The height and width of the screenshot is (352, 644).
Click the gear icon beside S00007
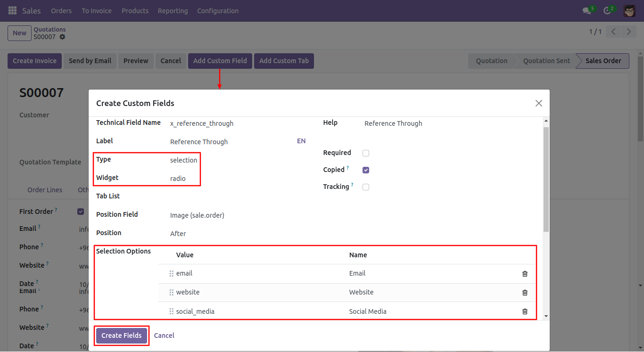tap(62, 37)
